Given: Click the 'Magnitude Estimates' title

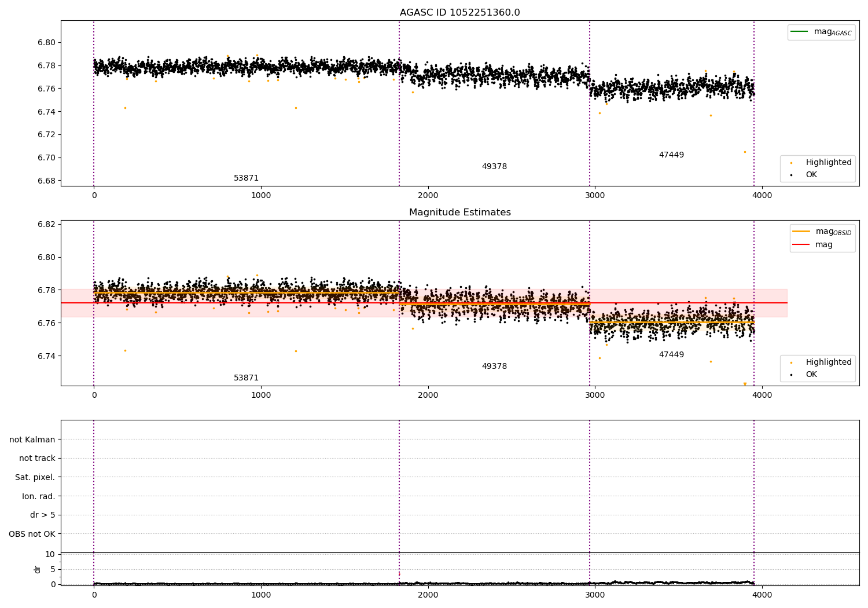Looking at the screenshot, I should [x=460, y=213].
